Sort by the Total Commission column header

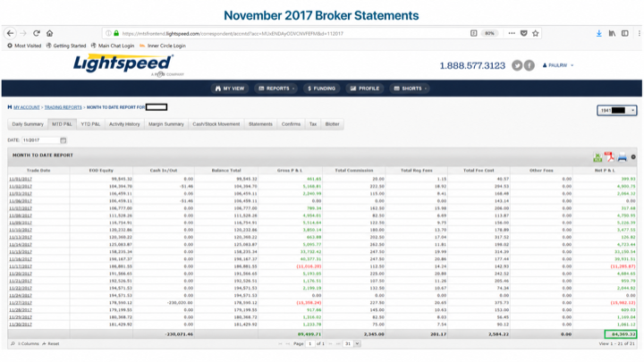354,171
